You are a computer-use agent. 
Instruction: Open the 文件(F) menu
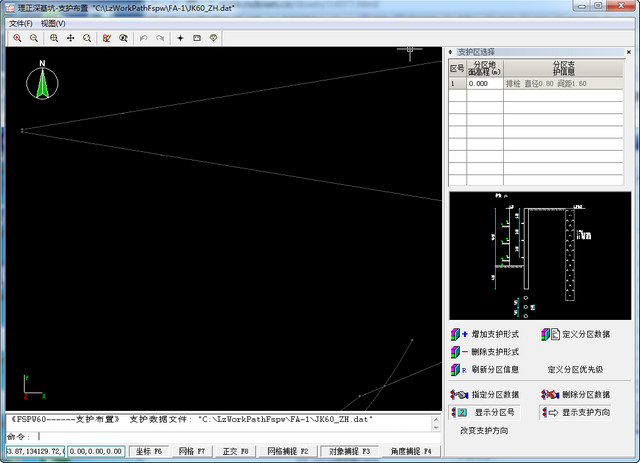(x=20, y=22)
